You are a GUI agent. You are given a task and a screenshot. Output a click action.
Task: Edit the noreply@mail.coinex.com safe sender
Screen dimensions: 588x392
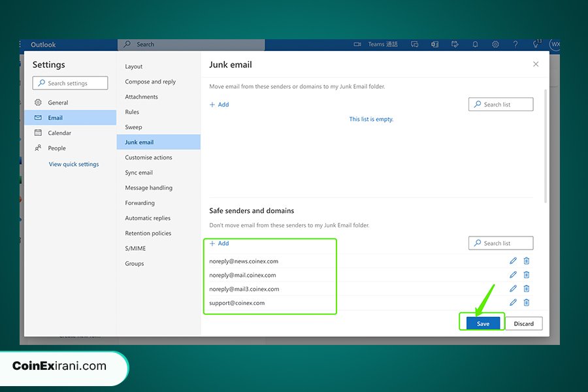tap(513, 274)
